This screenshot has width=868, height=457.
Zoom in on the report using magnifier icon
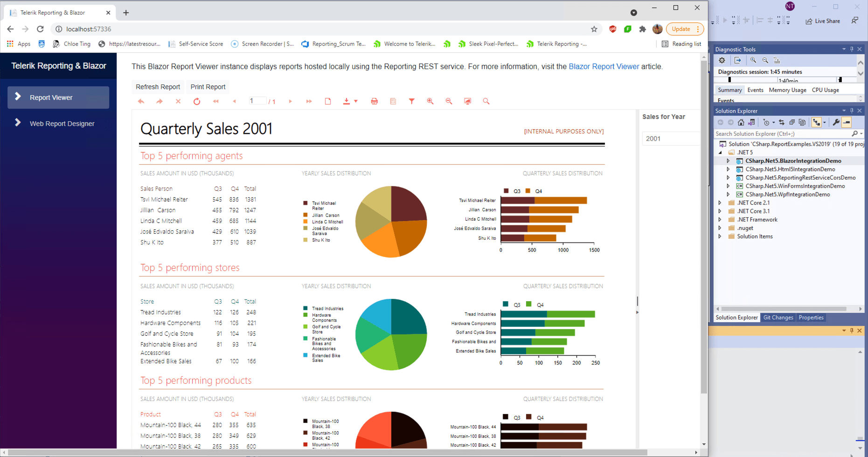pos(430,101)
